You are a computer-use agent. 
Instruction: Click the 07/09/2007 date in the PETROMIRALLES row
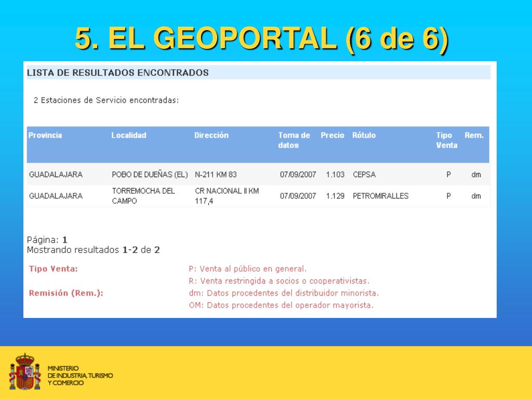tap(298, 196)
